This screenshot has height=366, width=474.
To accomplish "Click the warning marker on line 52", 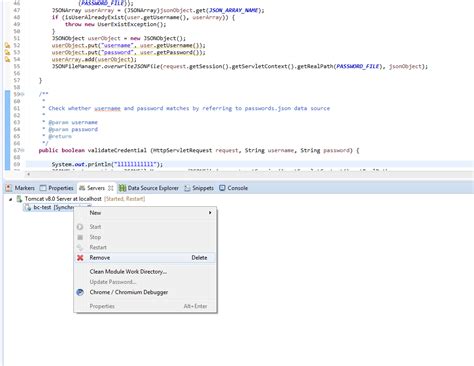I will tap(7, 45).
